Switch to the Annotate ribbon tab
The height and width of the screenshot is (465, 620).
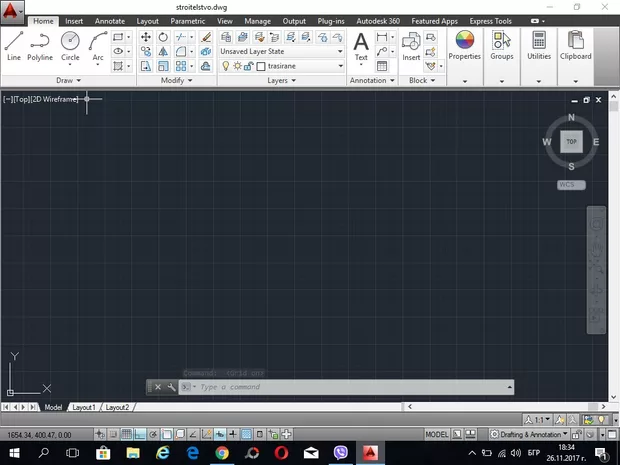click(x=109, y=20)
